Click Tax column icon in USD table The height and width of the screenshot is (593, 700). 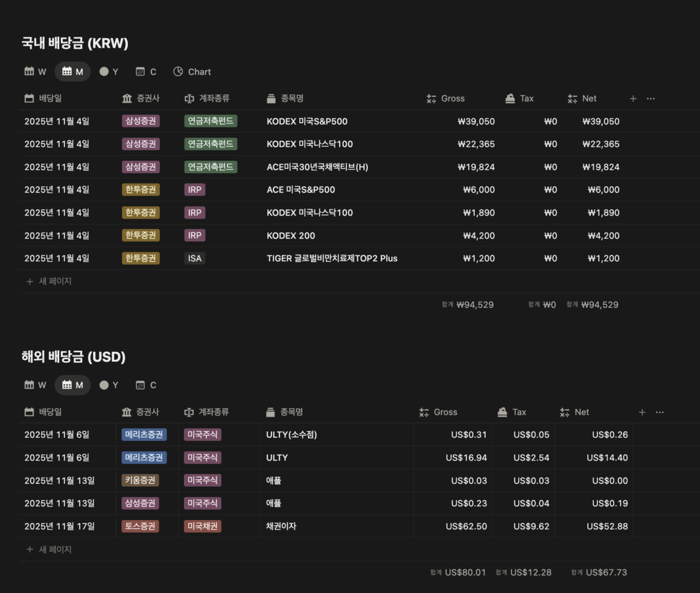[x=502, y=412]
